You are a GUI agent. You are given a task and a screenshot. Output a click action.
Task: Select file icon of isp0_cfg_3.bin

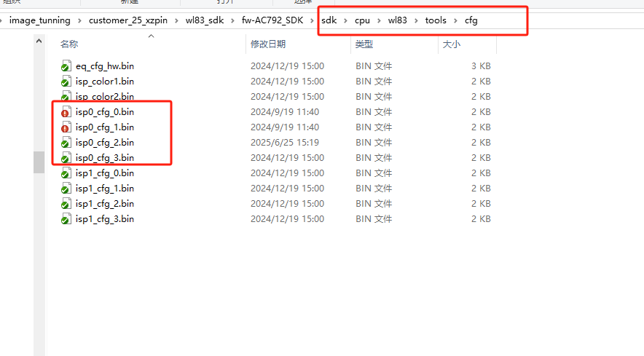tap(66, 158)
